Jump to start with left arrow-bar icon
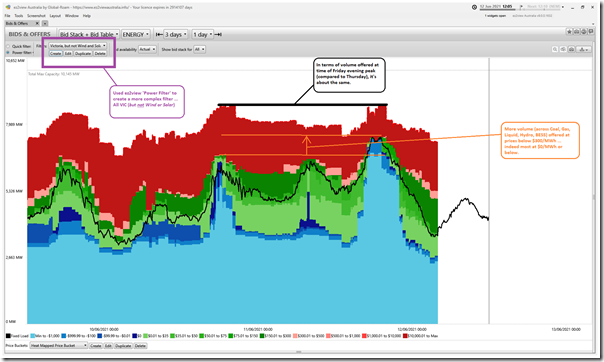The image size is (604, 362). point(159,35)
